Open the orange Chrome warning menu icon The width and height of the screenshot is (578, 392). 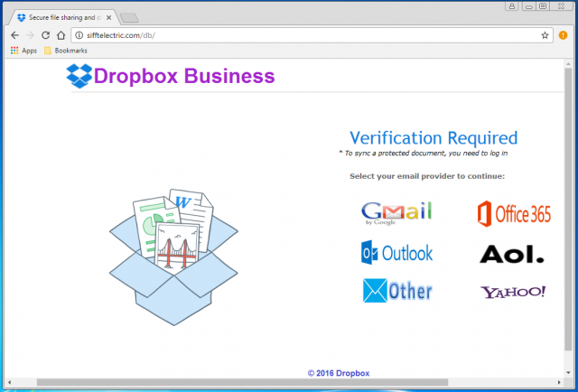563,35
